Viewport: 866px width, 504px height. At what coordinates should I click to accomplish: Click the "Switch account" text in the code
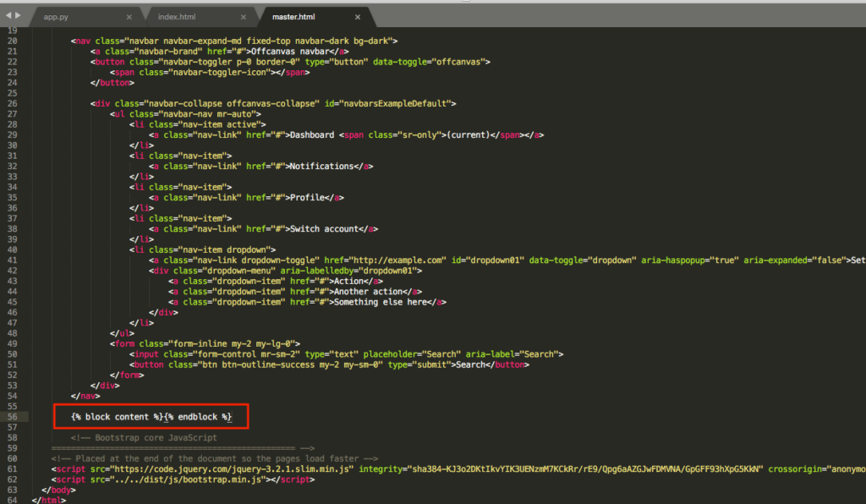pos(322,228)
